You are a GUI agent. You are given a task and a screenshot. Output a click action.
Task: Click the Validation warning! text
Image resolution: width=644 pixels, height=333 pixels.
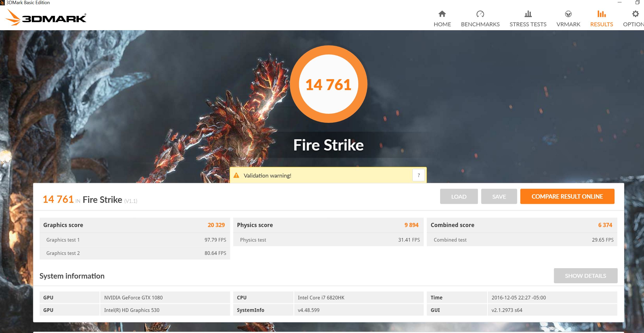pyautogui.click(x=267, y=175)
